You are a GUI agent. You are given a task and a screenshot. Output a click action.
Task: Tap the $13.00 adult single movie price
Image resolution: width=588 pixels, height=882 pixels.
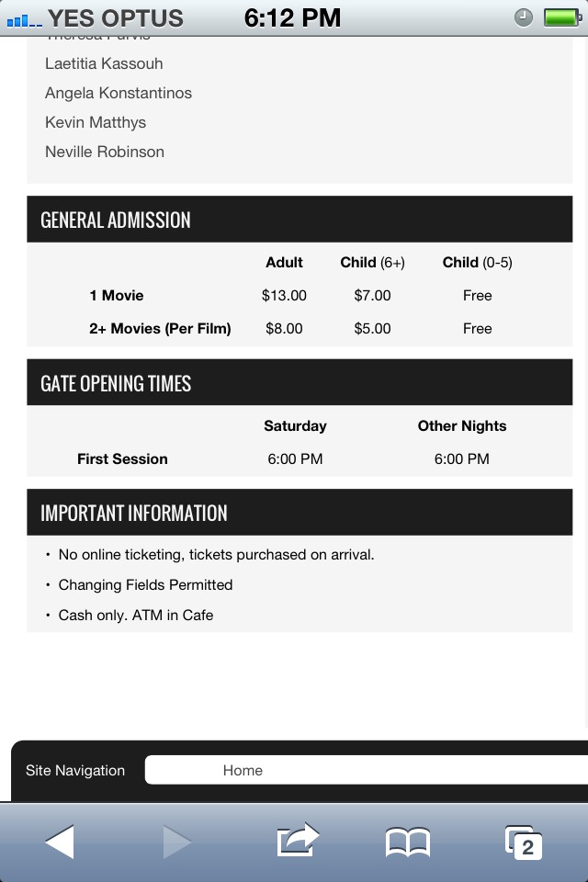click(284, 295)
